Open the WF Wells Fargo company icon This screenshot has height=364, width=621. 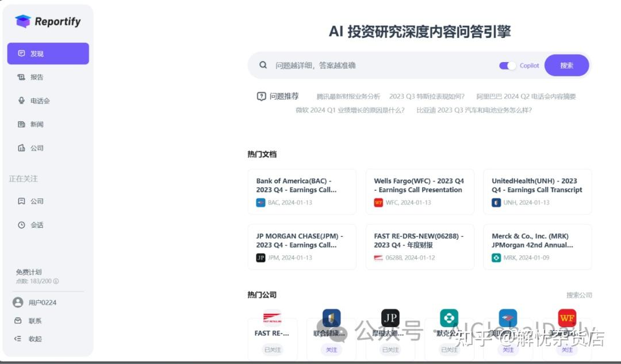click(566, 317)
